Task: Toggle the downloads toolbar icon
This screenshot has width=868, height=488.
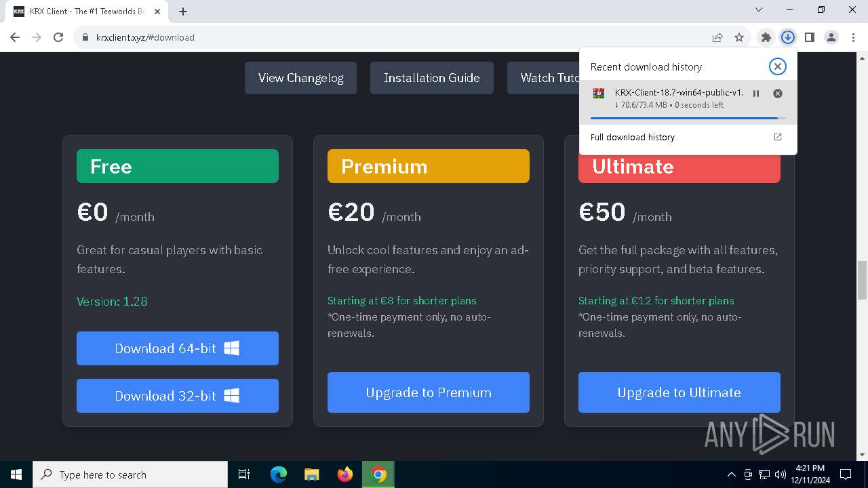Action: (787, 37)
